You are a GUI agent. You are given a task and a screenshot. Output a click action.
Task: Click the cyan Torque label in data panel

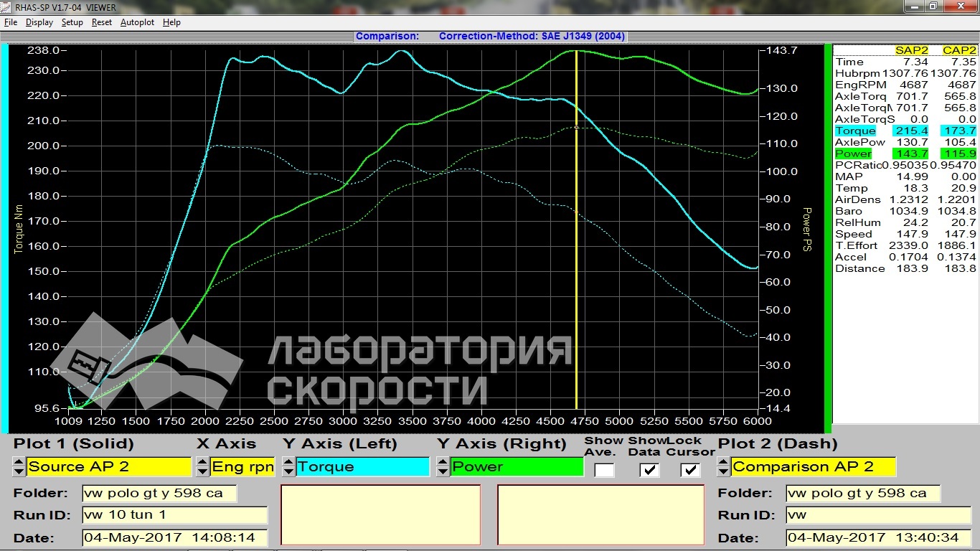(x=855, y=131)
